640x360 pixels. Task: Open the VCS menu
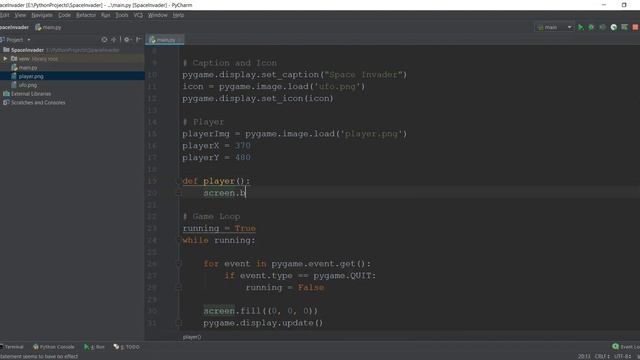pos(138,15)
